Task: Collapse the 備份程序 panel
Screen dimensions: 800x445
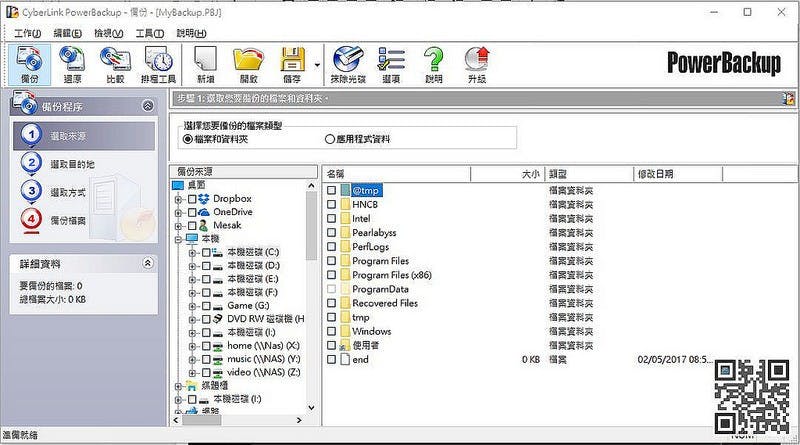Action: [x=148, y=106]
